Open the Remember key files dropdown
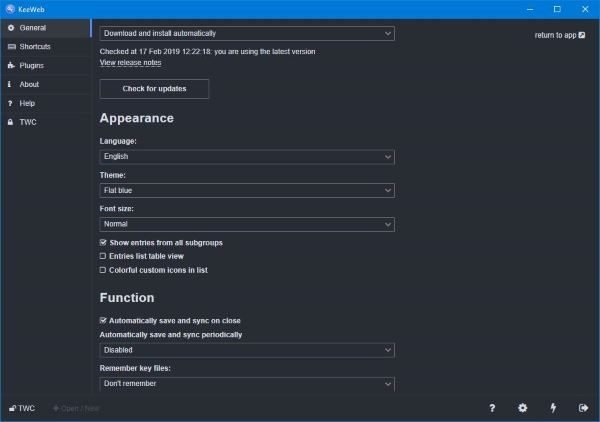 click(x=247, y=384)
